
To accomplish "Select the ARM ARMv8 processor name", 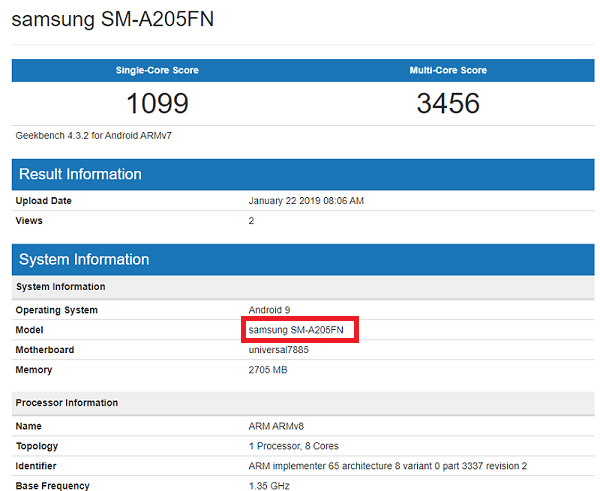I will tap(277, 426).
